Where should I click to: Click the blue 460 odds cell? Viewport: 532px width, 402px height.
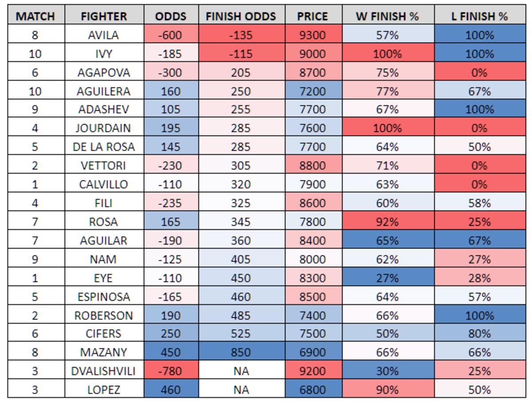[170, 390]
